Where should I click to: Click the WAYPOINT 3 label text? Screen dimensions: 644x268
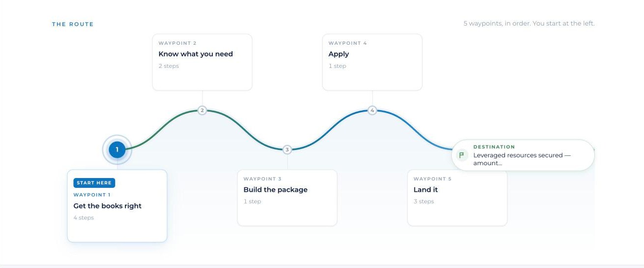[263, 179]
